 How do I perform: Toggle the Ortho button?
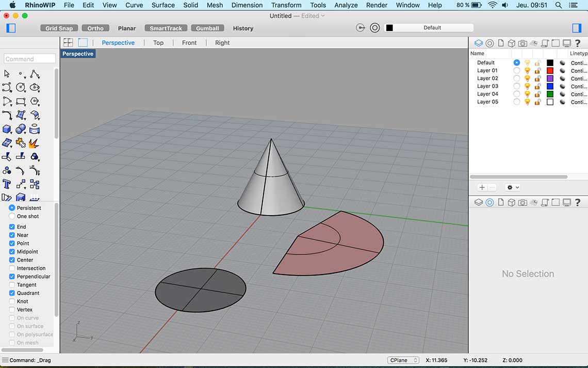95,28
